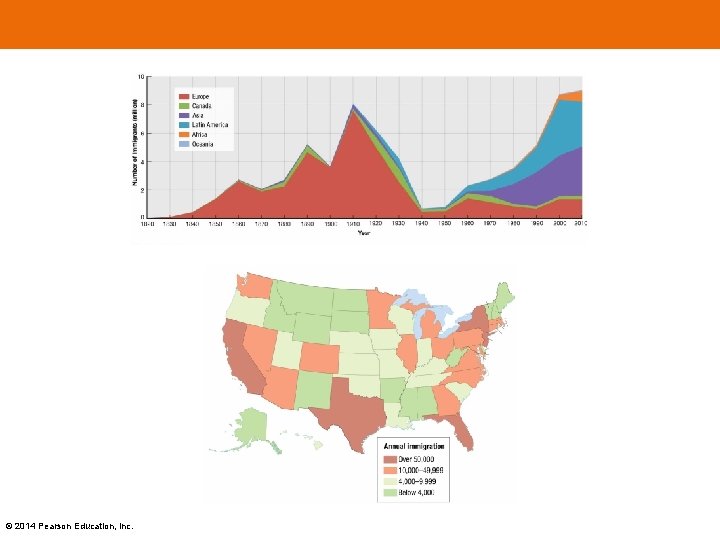Viewport: 720px width, 540px height.
Task: Click the orange Africa legend swatch
Action: click(x=184, y=135)
